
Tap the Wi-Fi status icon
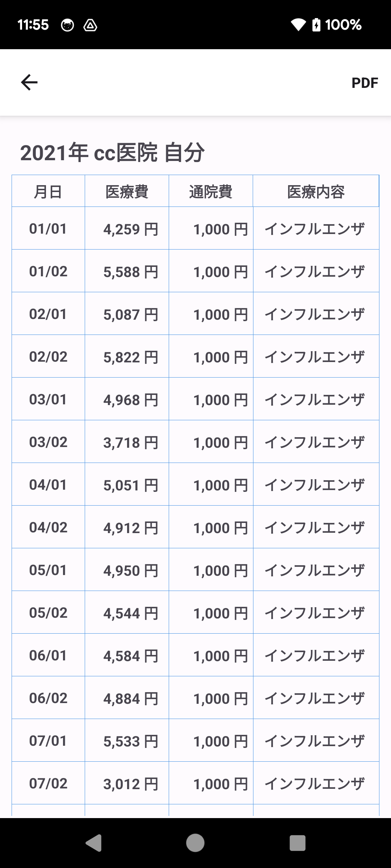point(298,25)
